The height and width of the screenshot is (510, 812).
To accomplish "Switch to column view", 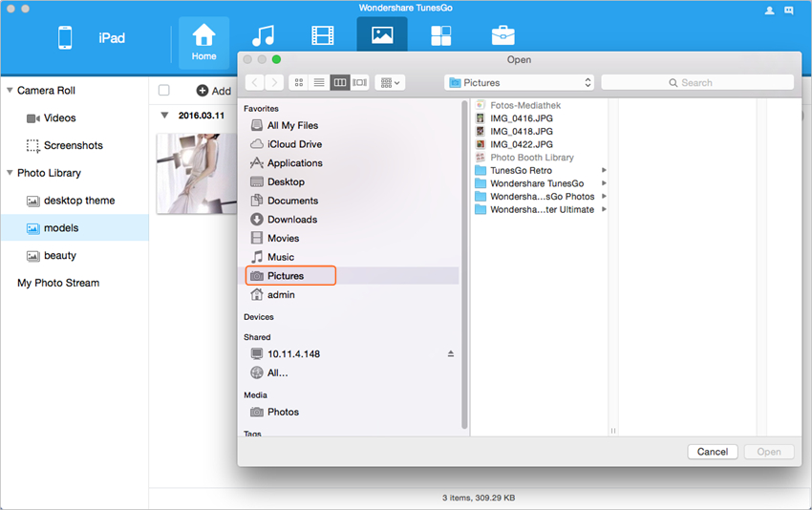I will tap(340, 82).
